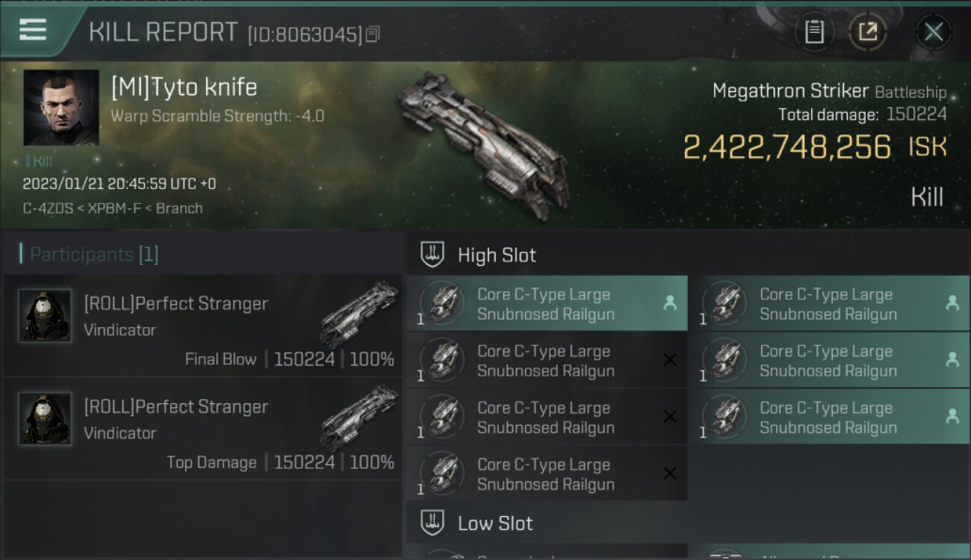View Tyto knife's character portrait
Screen dimensions: 971x560
click(x=61, y=108)
